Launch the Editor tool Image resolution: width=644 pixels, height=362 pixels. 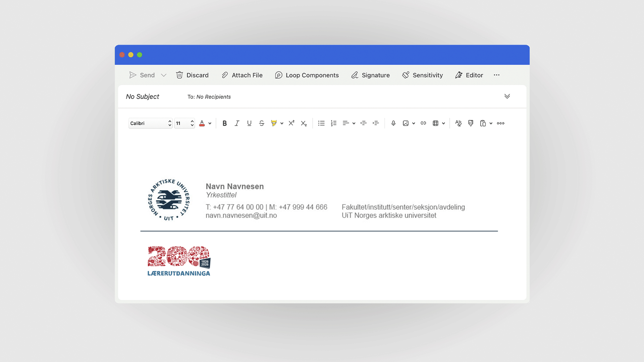point(469,75)
